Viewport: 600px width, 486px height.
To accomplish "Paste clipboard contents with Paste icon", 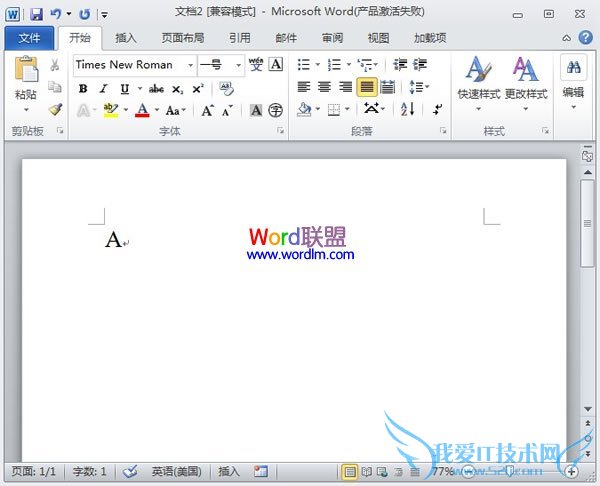I will tap(26, 69).
